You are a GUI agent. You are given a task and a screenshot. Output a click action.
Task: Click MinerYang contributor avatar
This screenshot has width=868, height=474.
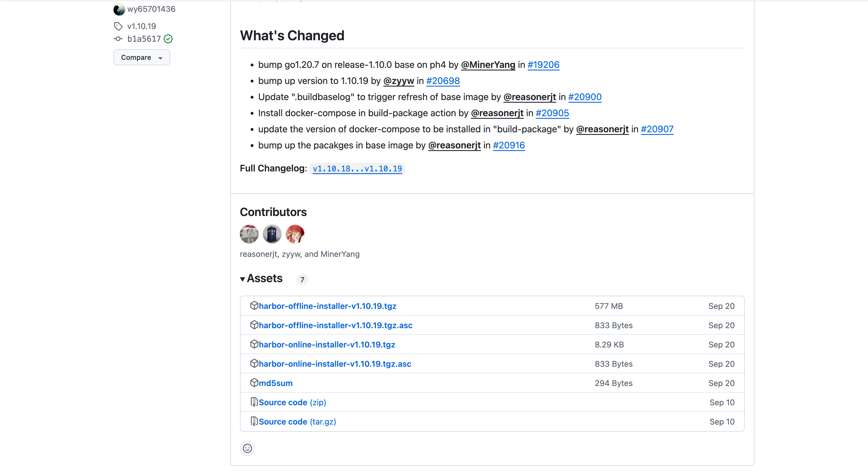pyautogui.click(x=295, y=234)
